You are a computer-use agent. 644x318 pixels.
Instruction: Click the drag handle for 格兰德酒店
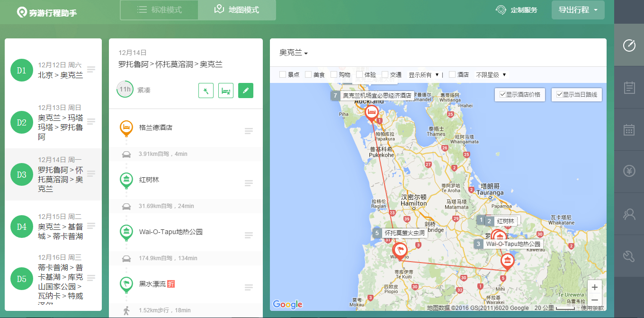[249, 131]
